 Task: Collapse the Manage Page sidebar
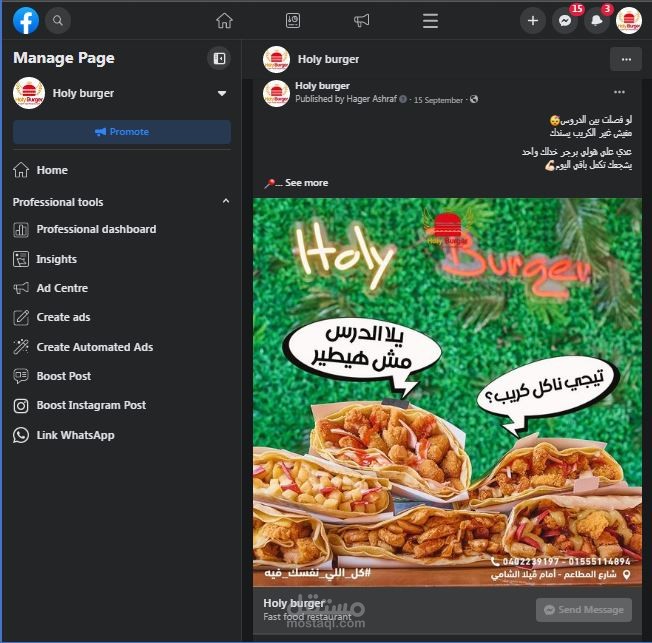[x=219, y=58]
